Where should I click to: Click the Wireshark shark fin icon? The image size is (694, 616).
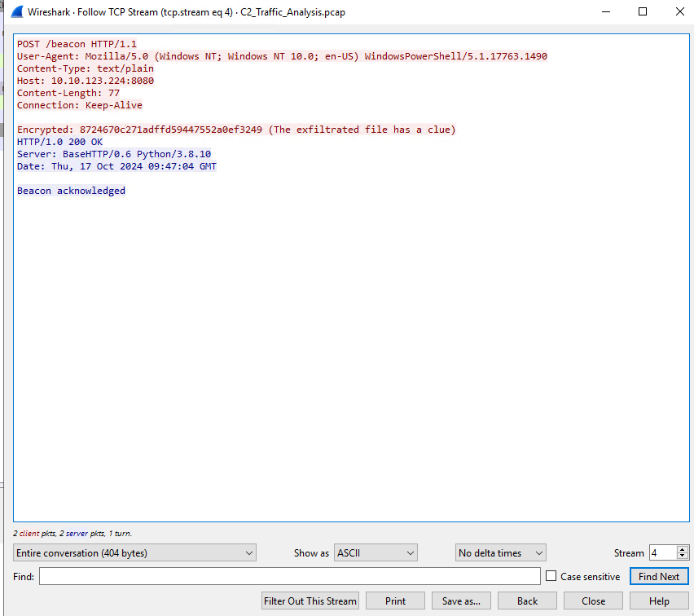pos(16,12)
